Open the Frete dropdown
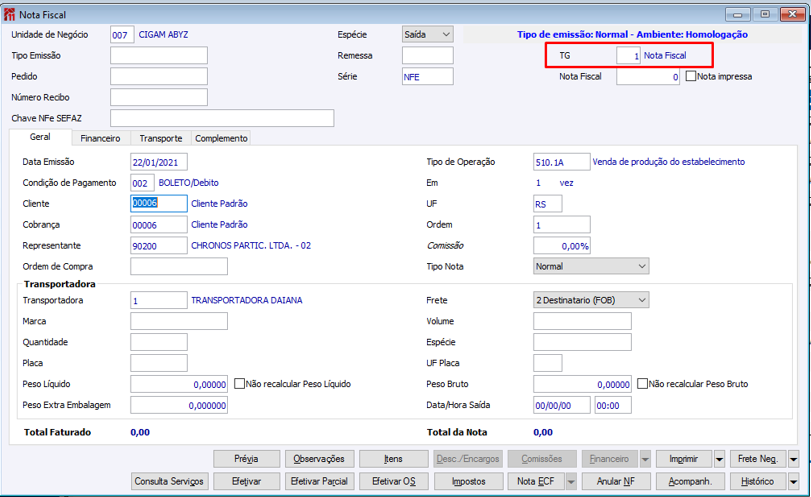This screenshot has width=811, height=497. pyautogui.click(x=591, y=300)
